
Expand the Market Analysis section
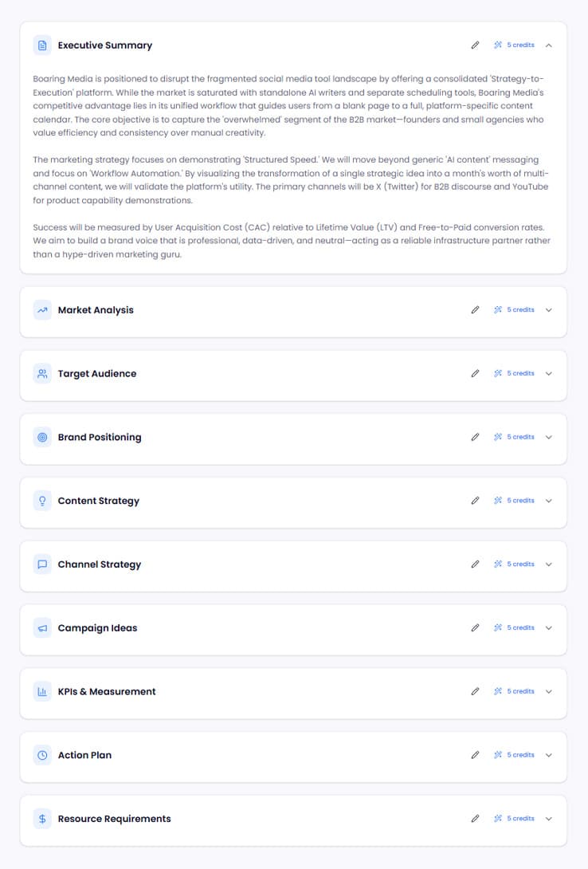tap(548, 309)
